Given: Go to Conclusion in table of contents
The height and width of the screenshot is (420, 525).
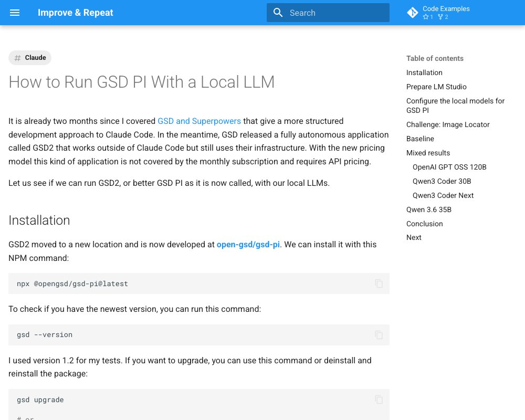Looking at the screenshot, I should pos(424,224).
